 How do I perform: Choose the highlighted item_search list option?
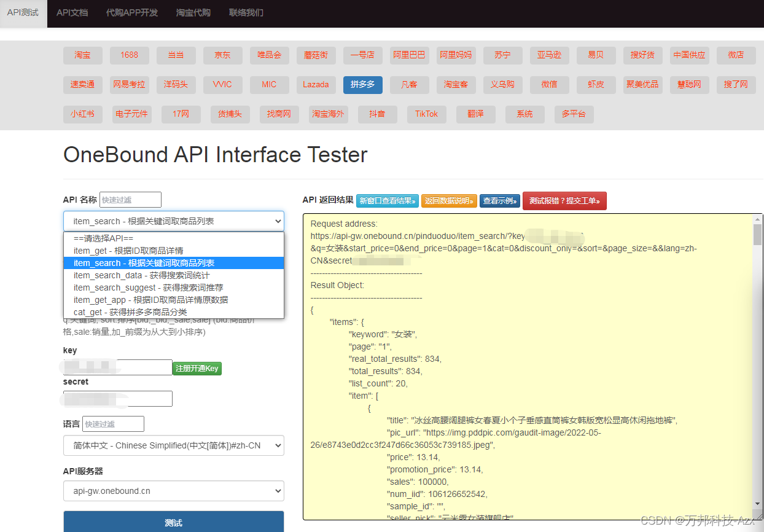point(174,263)
